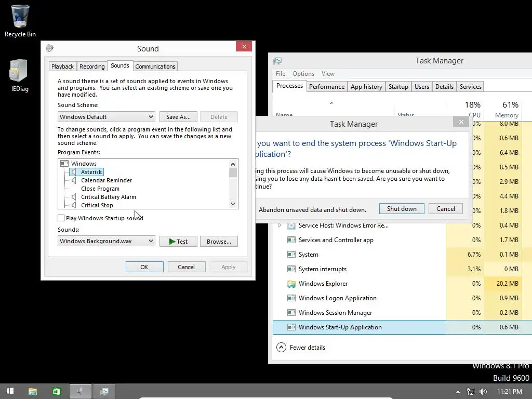
Task: Select the Asterisk program event
Action: click(x=91, y=172)
